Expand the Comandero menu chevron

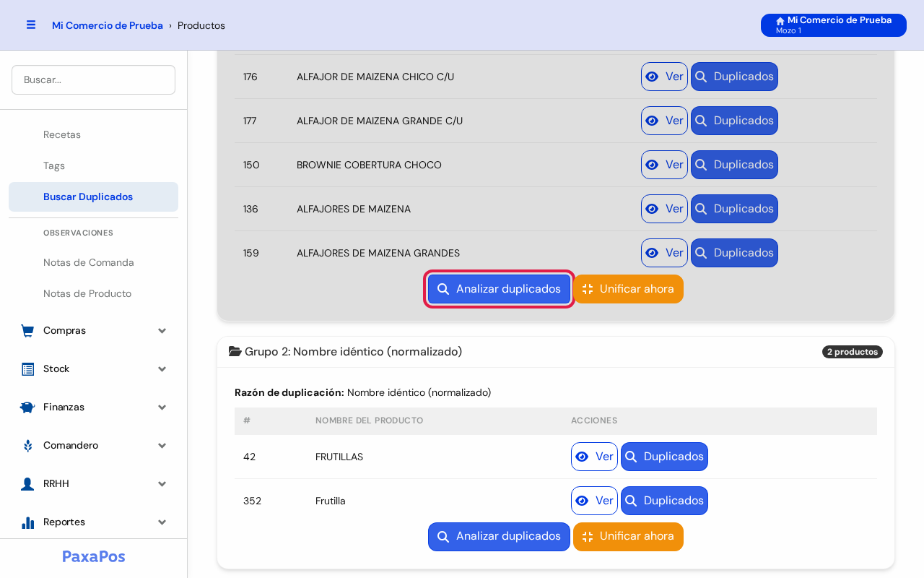click(x=162, y=446)
